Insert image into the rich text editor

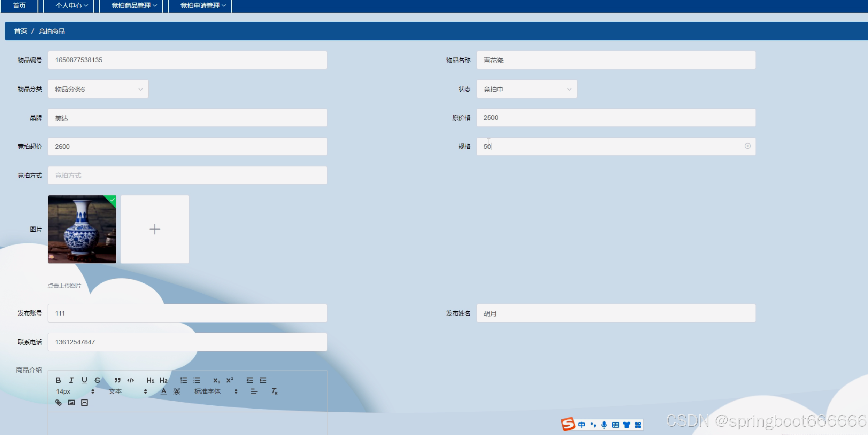pyautogui.click(x=71, y=403)
